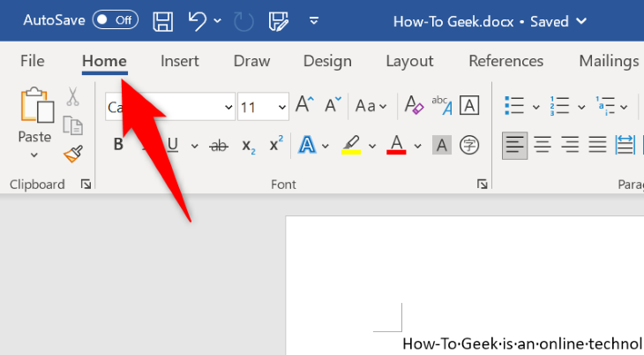
Task: Toggle Bold formatting
Action: click(118, 145)
